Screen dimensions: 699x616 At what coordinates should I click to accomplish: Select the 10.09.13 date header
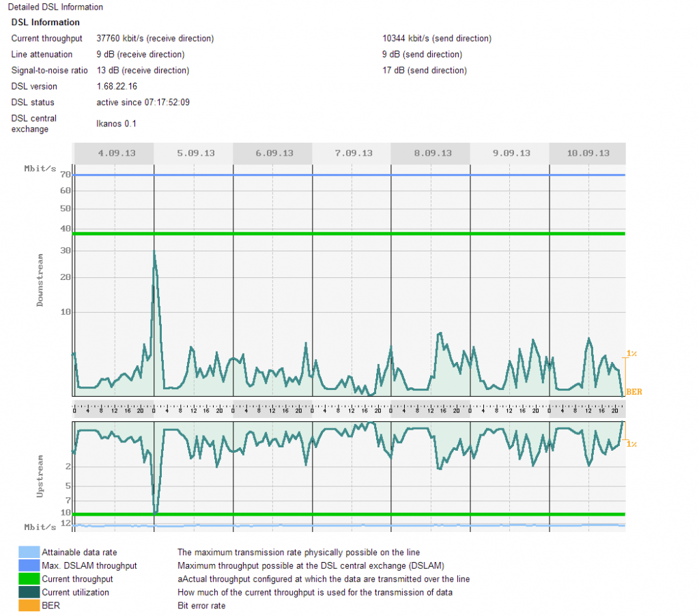[588, 153]
